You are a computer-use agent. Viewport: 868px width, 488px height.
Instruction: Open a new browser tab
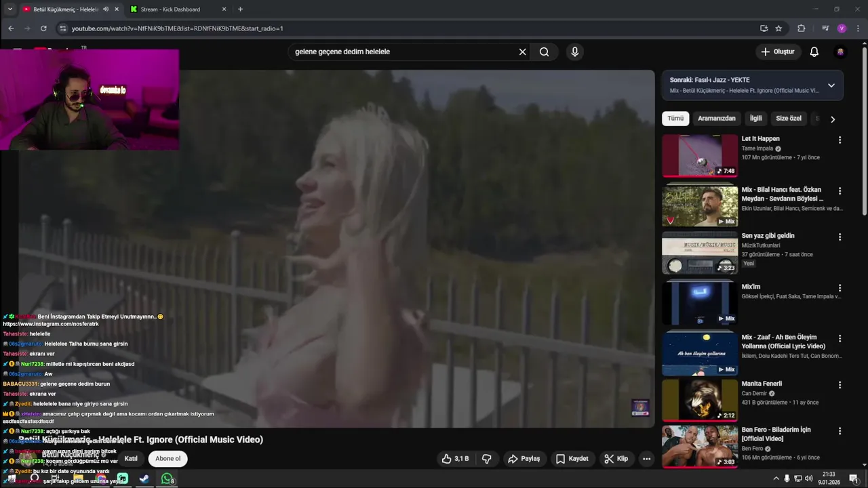click(x=240, y=9)
